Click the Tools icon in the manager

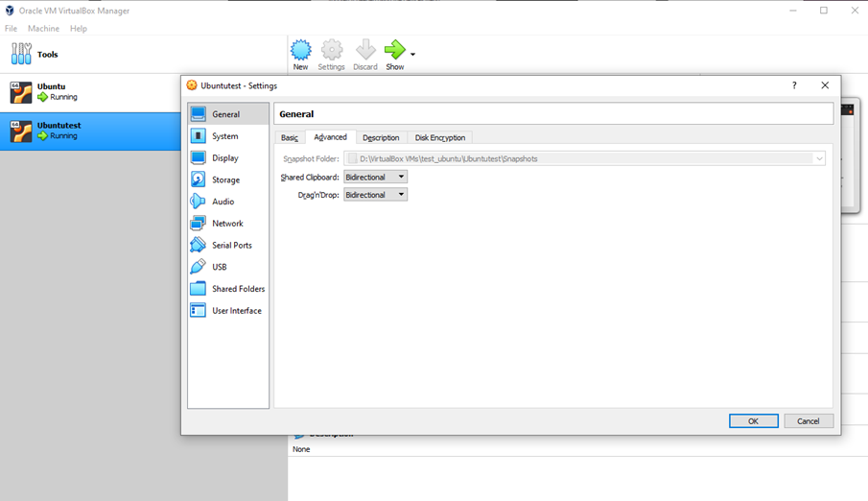(x=21, y=54)
